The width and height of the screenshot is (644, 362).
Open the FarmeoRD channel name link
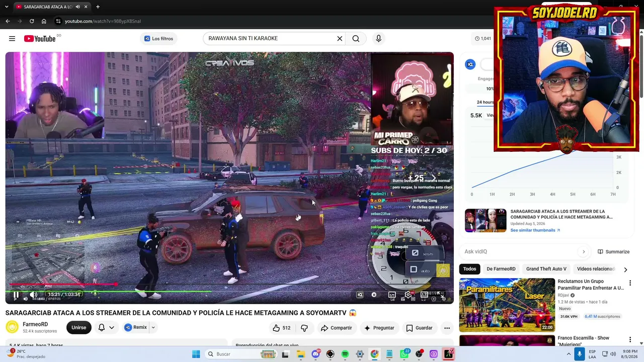(x=35, y=324)
